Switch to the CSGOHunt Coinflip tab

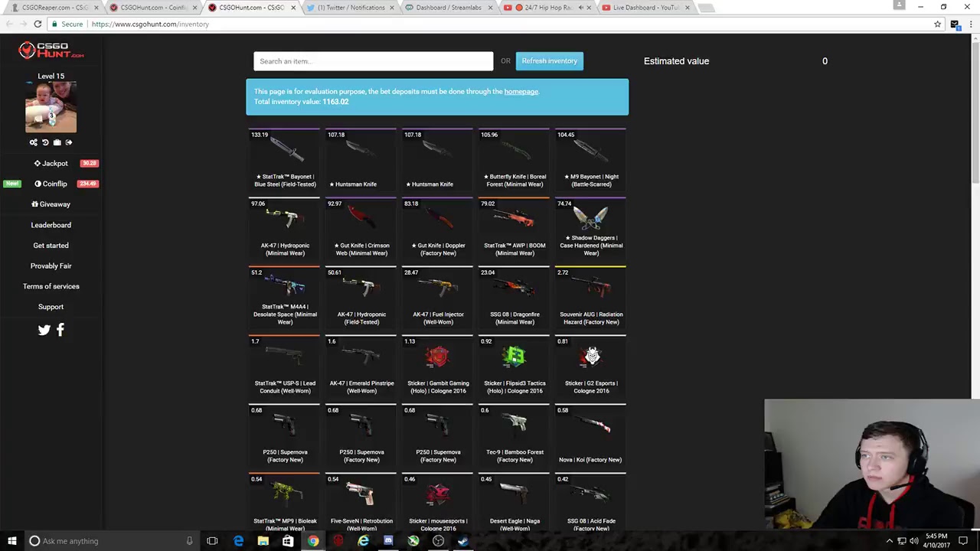[152, 8]
